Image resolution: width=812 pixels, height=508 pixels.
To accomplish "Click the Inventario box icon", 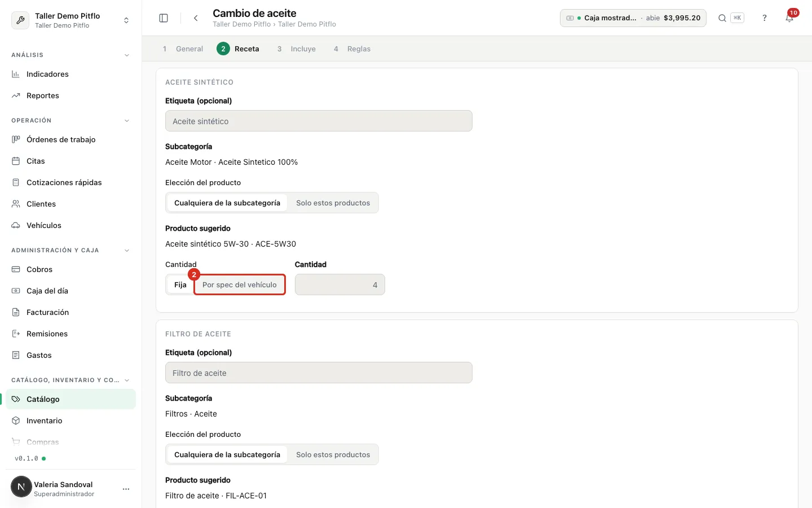I will click(16, 421).
